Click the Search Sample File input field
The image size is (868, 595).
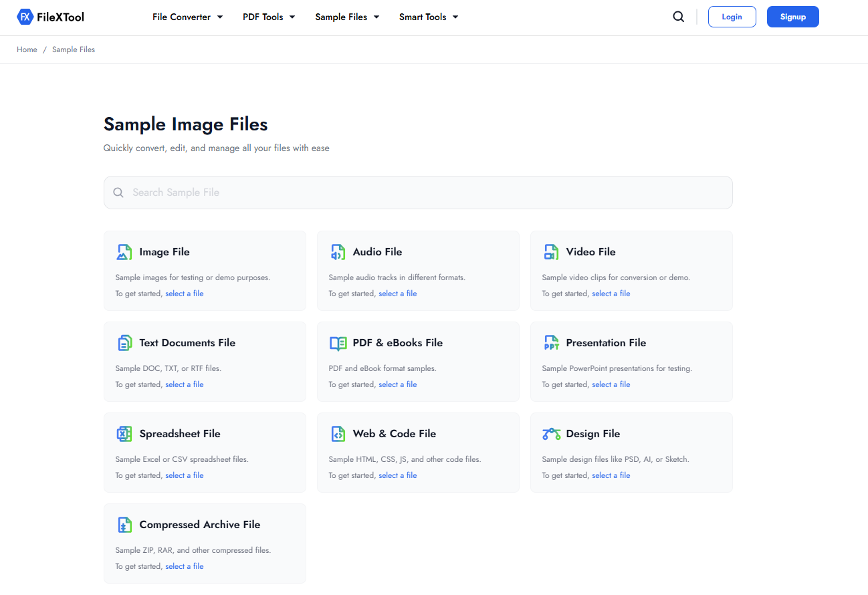[x=418, y=192]
